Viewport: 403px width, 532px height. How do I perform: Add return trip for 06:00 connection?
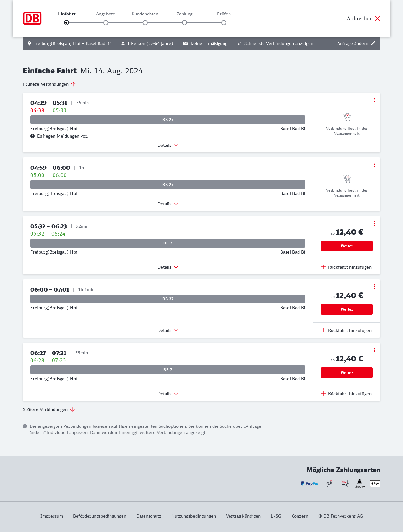pyautogui.click(x=346, y=330)
